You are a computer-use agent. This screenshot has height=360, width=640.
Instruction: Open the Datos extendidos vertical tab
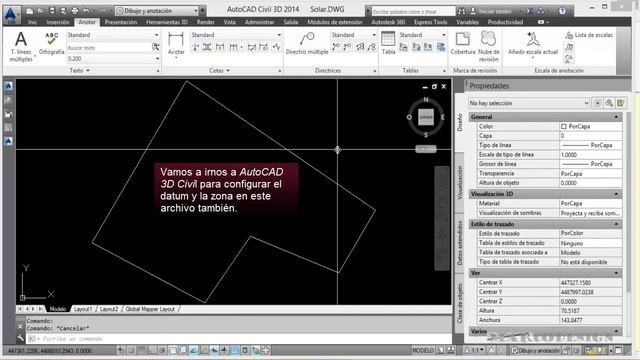click(x=460, y=242)
